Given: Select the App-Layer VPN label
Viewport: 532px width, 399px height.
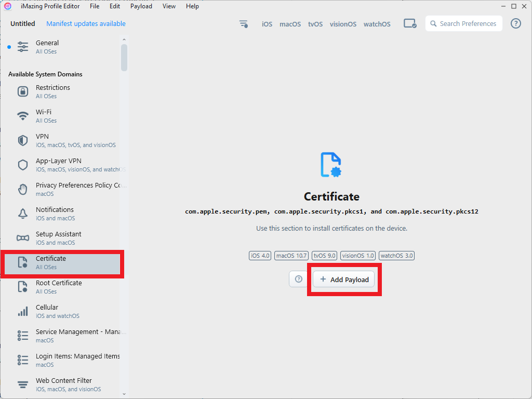Looking at the screenshot, I should pos(58,161).
